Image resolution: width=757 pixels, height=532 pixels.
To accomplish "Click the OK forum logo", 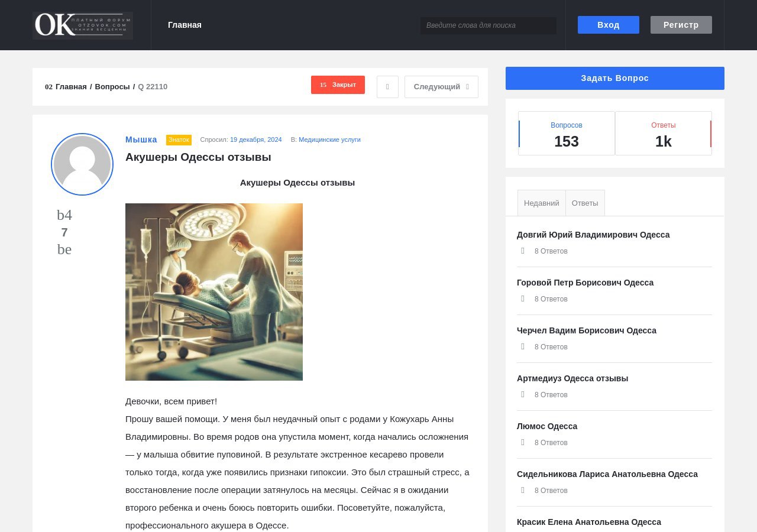I will (x=83, y=25).
